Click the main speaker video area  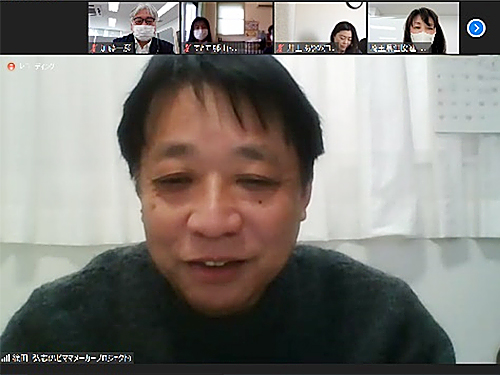[250, 210]
